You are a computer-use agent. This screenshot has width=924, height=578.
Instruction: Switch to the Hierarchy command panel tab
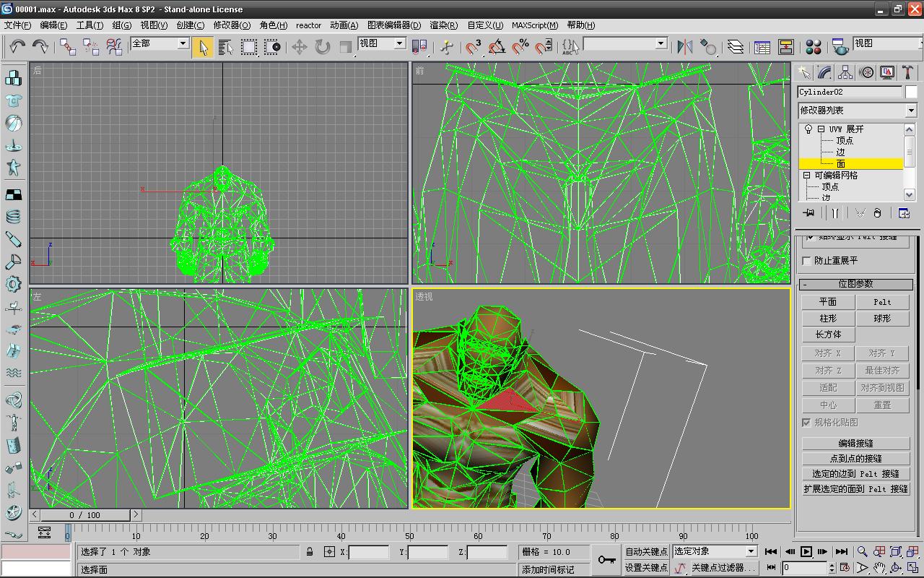coord(845,72)
